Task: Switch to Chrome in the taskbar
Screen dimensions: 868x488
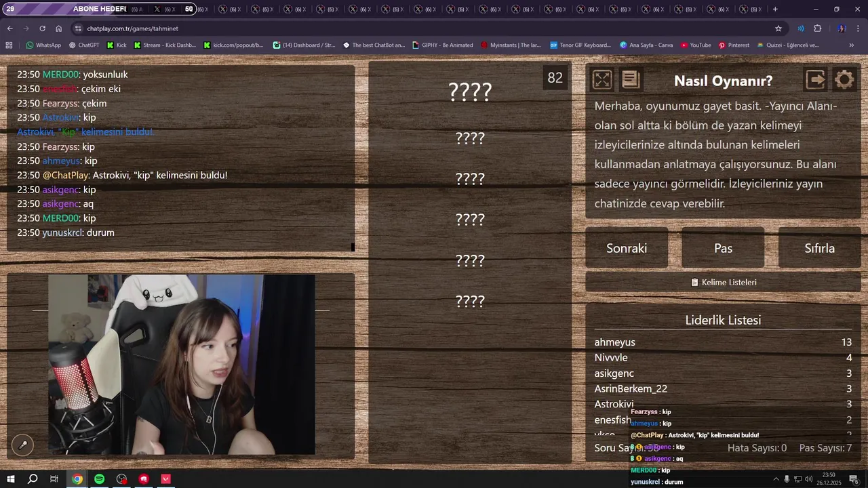Action: tap(77, 479)
